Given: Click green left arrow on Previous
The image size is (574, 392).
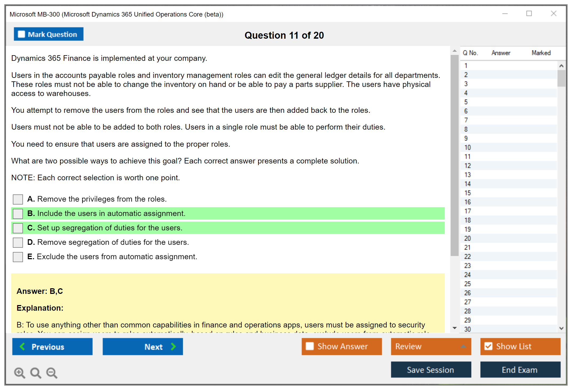Looking at the screenshot, I should (x=22, y=346).
